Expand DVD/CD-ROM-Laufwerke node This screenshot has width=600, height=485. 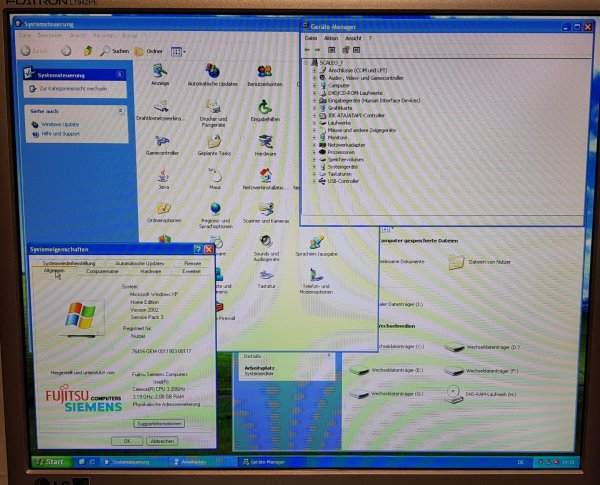click(315, 93)
